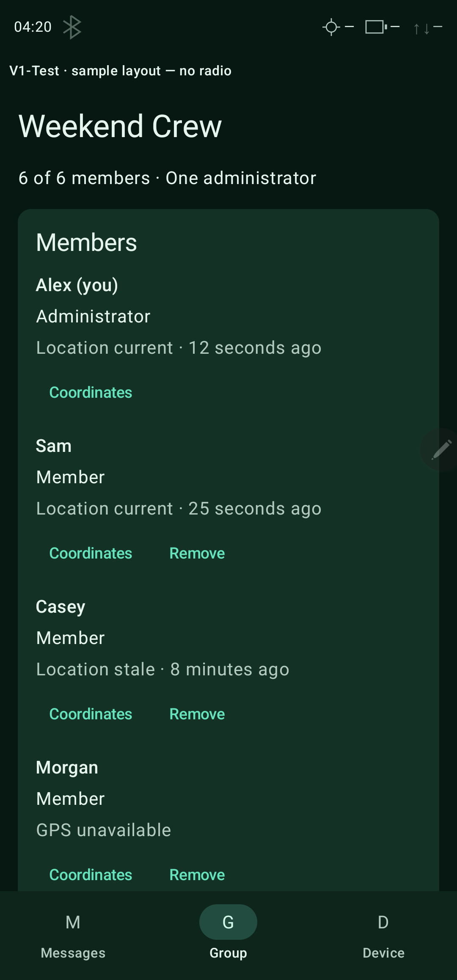Tap the Weekend Crew group title
The height and width of the screenshot is (980, 457).
click(x=120, y=126)
